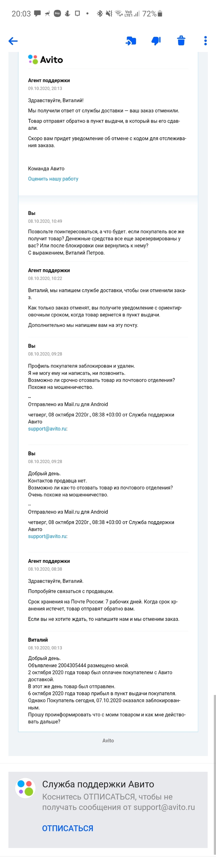
Task: Tap support@avito.ru link under 'Контактов продавца нет' message
Action: click(x=47, y=536)
